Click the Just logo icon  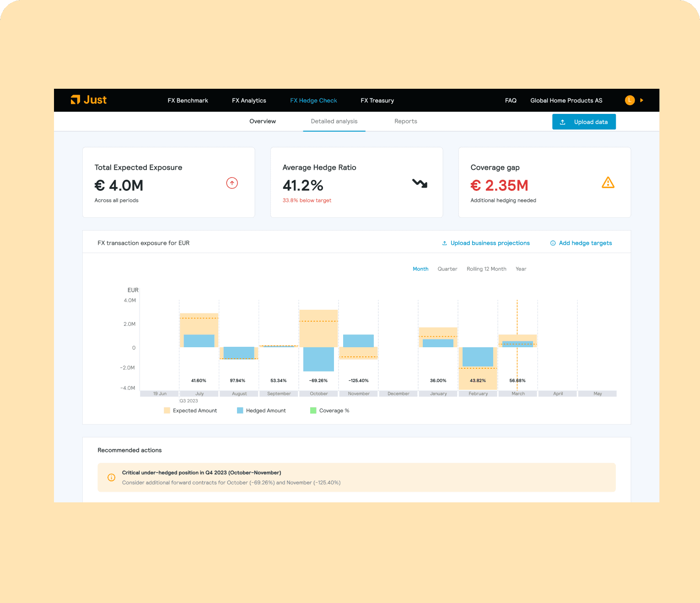[75, 100]
